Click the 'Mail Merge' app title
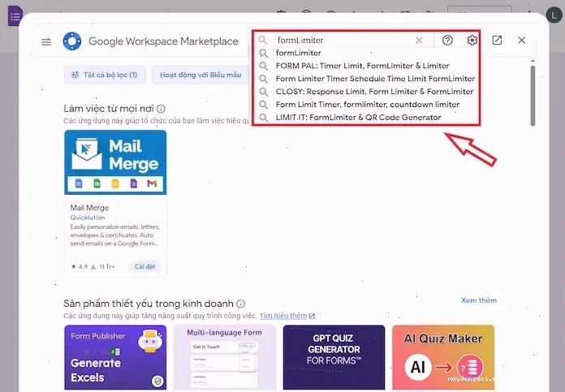 89,208
